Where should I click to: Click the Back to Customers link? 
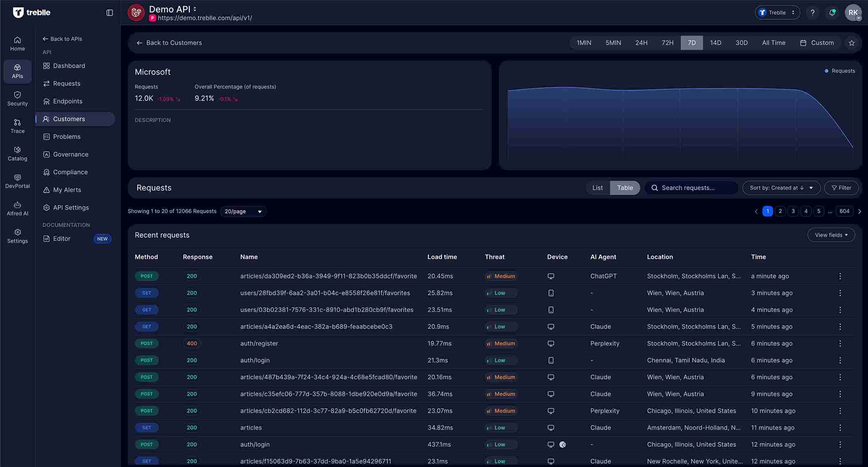click(x=169, y=43)
